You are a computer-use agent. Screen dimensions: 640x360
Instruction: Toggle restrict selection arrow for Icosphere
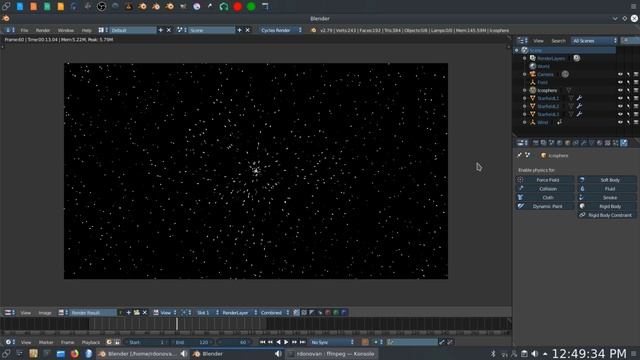coord(628,90)
